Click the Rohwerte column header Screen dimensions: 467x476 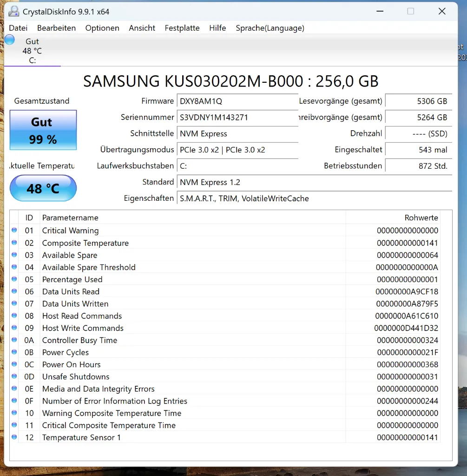click(x=393, y=218)
